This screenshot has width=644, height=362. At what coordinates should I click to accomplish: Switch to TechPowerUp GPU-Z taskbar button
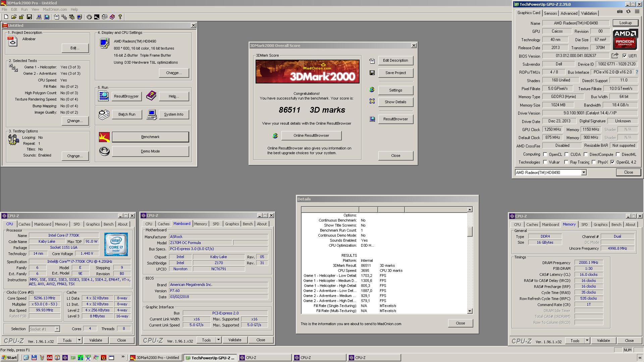point(210,358)
